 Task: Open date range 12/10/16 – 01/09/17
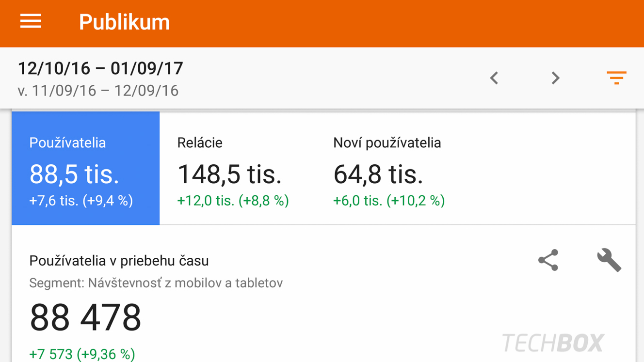tap(100, 68)
